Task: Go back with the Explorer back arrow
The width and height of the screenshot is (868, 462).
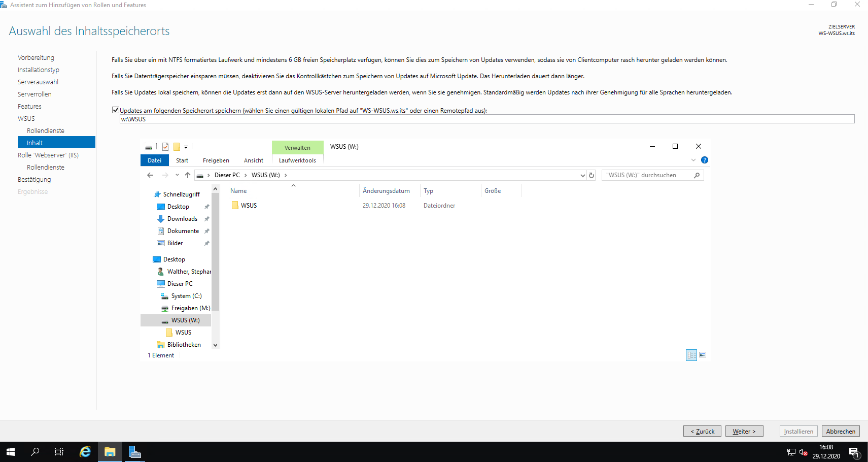Action: pyautogui.click(x=150, y=175)
